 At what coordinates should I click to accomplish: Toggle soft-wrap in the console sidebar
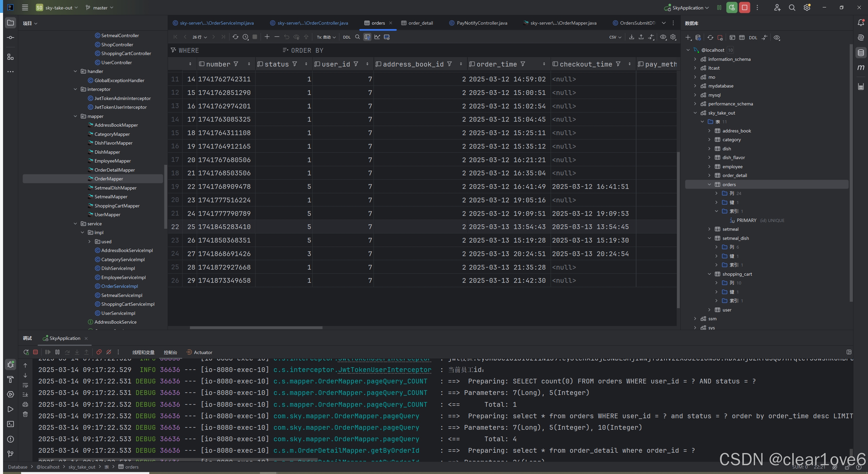coord(25,385)
